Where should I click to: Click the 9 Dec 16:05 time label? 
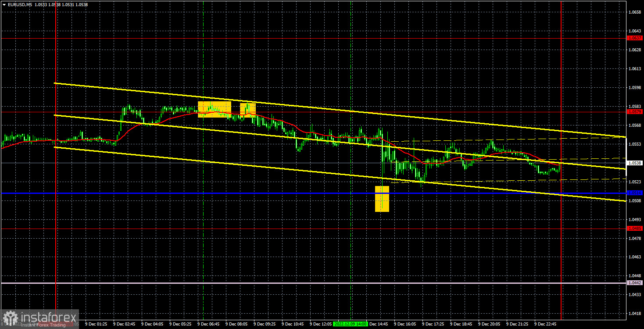click(x=405, y=324)
